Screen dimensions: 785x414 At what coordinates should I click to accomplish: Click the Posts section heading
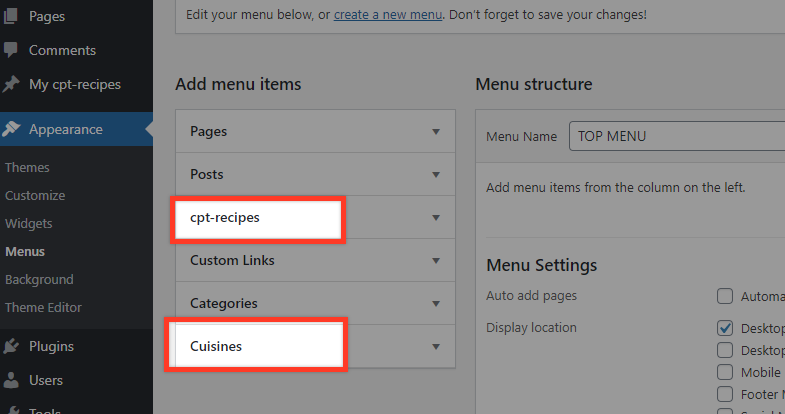pyautogui.click(x=206, y=174)
